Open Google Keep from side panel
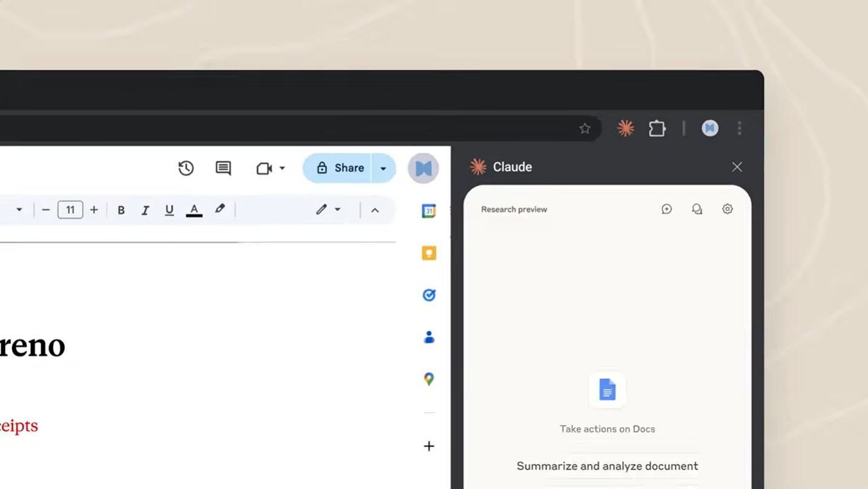The height and width of the screenshot is (489, 868). coord(429,253)
